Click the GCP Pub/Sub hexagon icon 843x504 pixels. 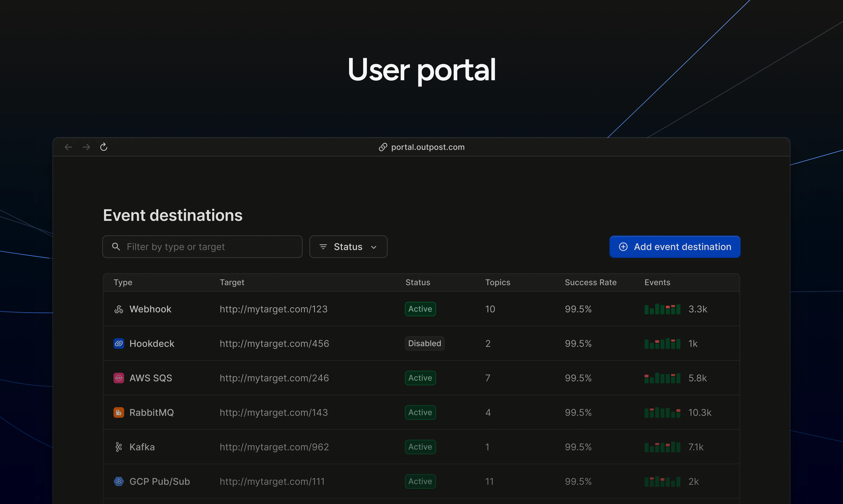pyautogui.click(x=119, y=482)
